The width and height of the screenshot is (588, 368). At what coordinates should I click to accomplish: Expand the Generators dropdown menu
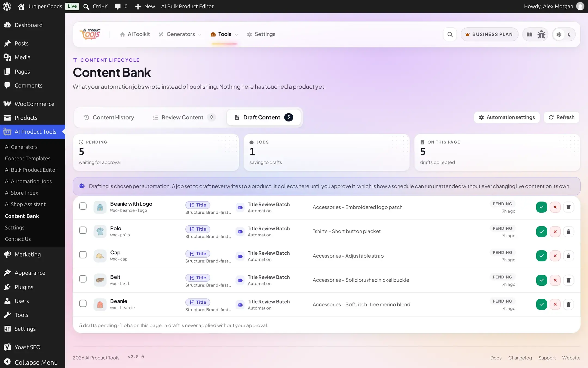tap(180, 34)
